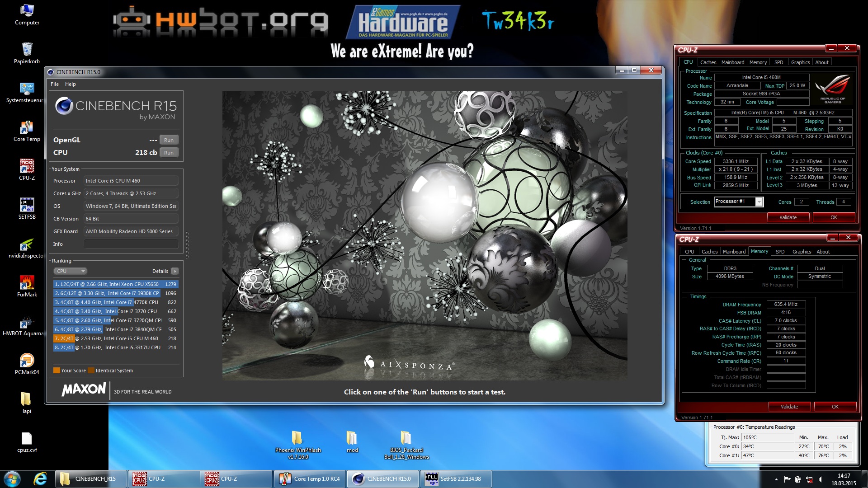The height and width of the screenshot is (488, 868).
Task: Open the Processor #1 selection dropdown
Action: (739, 202)
